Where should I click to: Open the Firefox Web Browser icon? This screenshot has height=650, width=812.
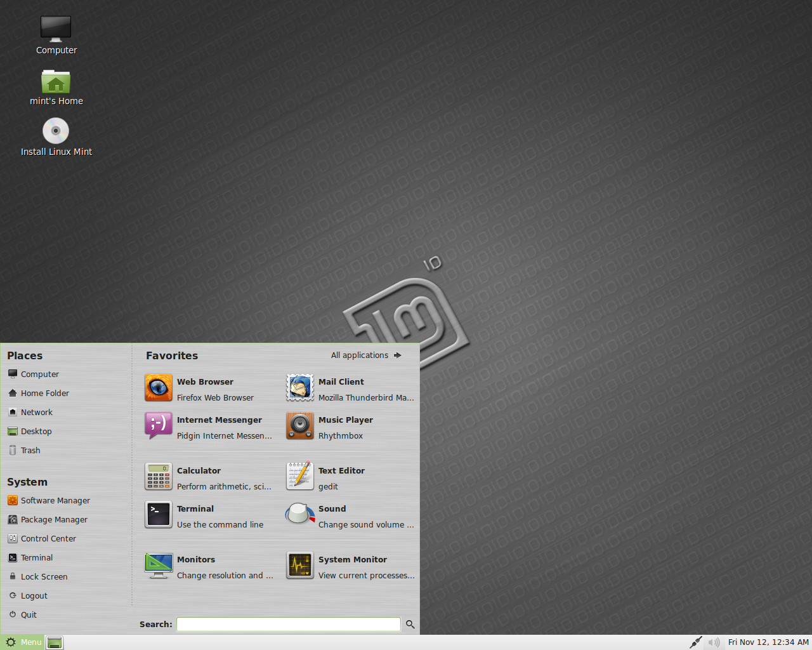click(x=159, y=388)
